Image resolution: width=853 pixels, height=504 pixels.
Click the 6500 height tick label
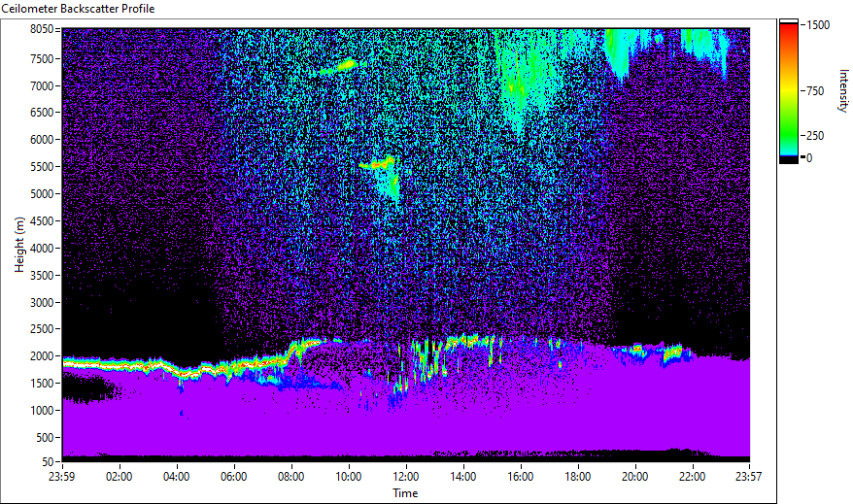click(42, 113)
